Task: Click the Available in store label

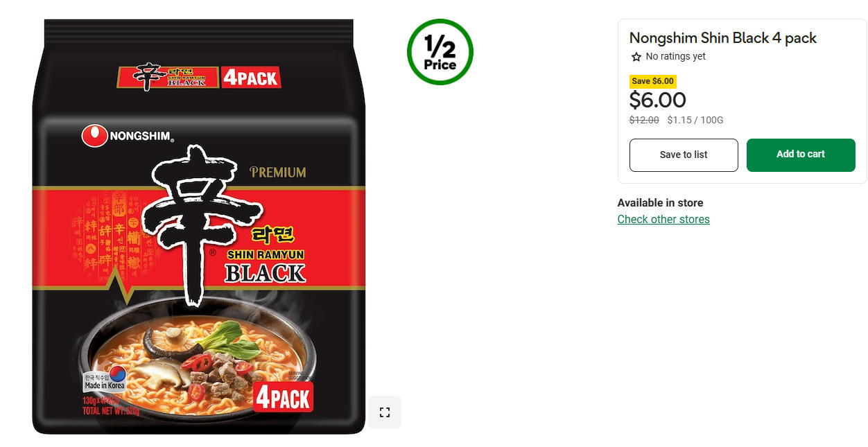Action: [660, 203]
